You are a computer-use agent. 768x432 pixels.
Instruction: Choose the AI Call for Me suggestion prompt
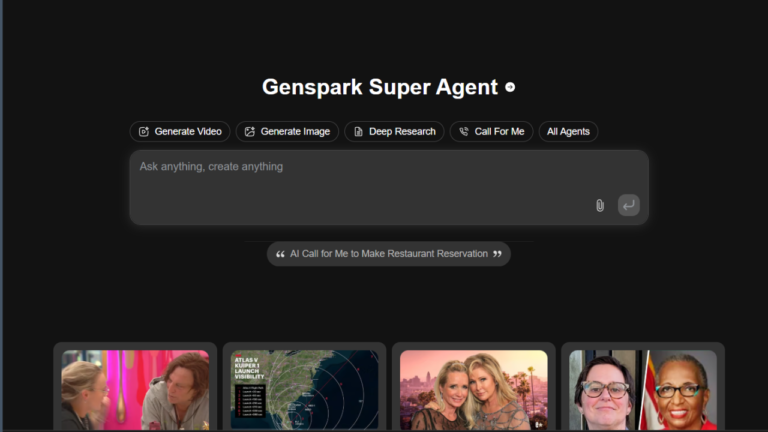click(389, 254)
